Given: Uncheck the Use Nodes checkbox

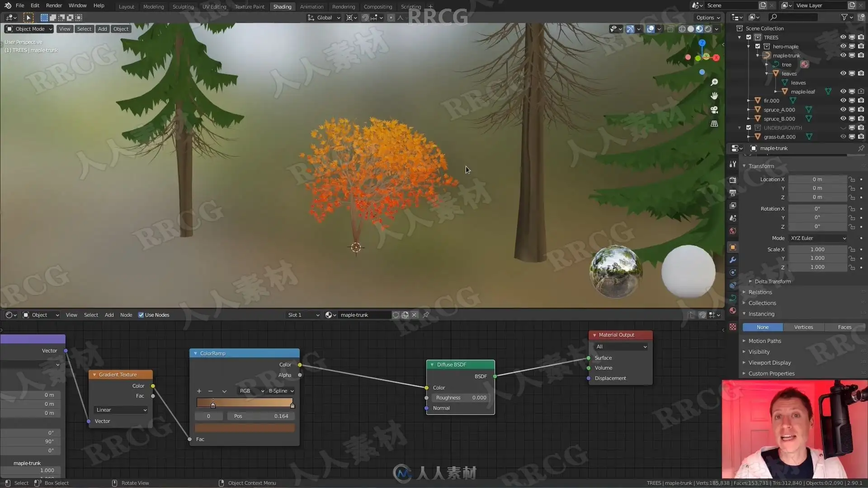Looking at the screenshot, I should (141, 315).
